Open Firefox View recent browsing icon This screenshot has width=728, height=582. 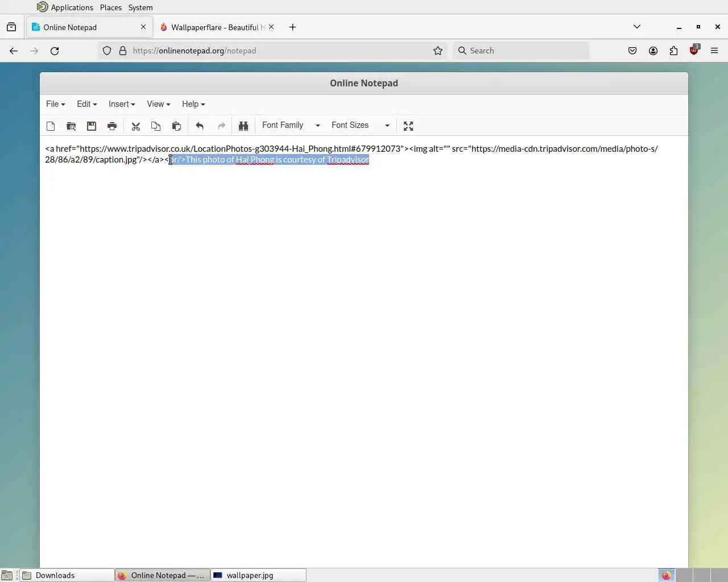11,27
